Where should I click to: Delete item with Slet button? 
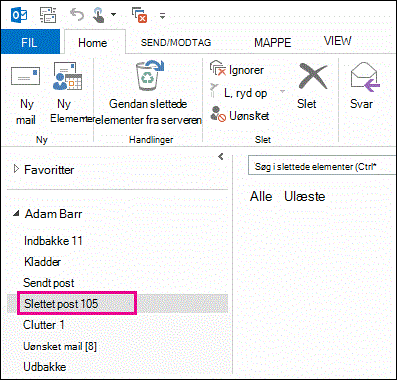pos(311,86)
